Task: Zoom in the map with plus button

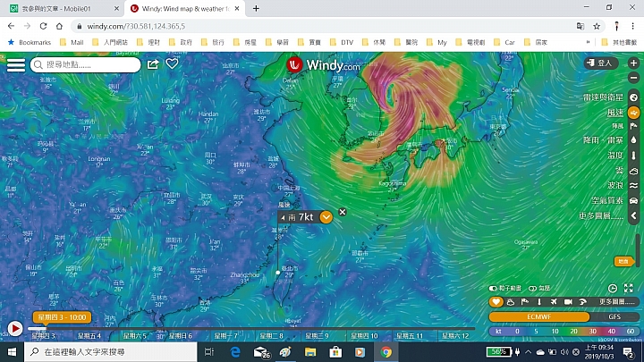Action: coord(633,63)
